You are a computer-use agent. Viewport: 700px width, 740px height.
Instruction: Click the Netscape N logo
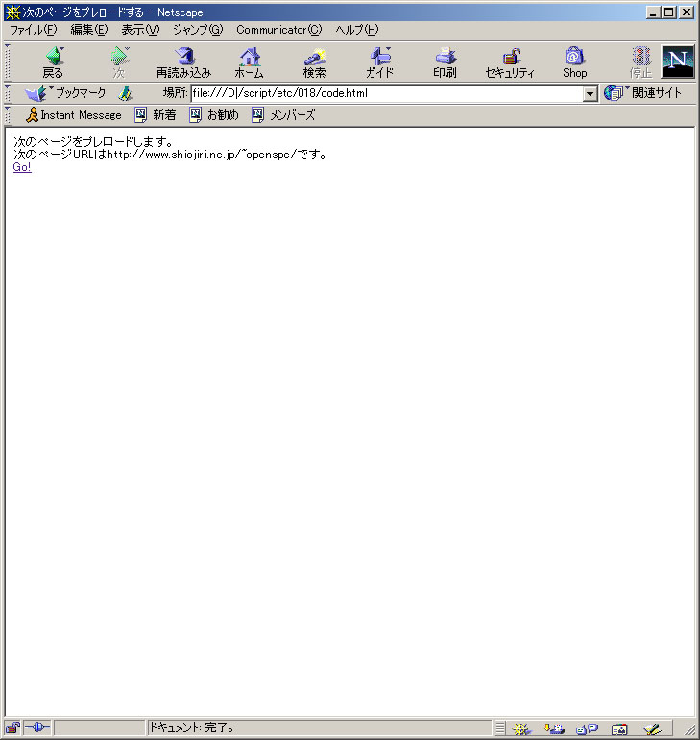tap(678, 61)
